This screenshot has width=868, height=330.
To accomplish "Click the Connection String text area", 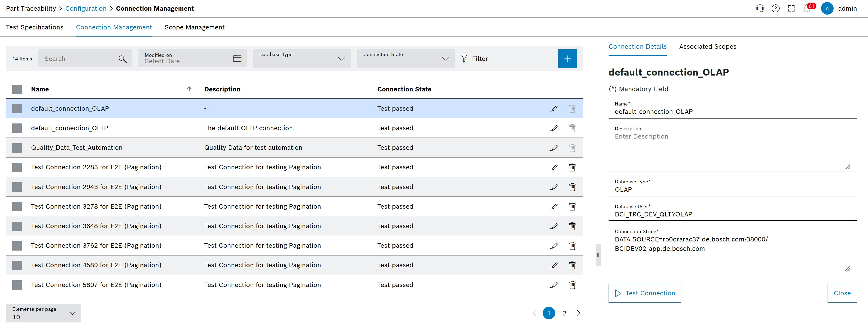I will [x=732, y=251].
